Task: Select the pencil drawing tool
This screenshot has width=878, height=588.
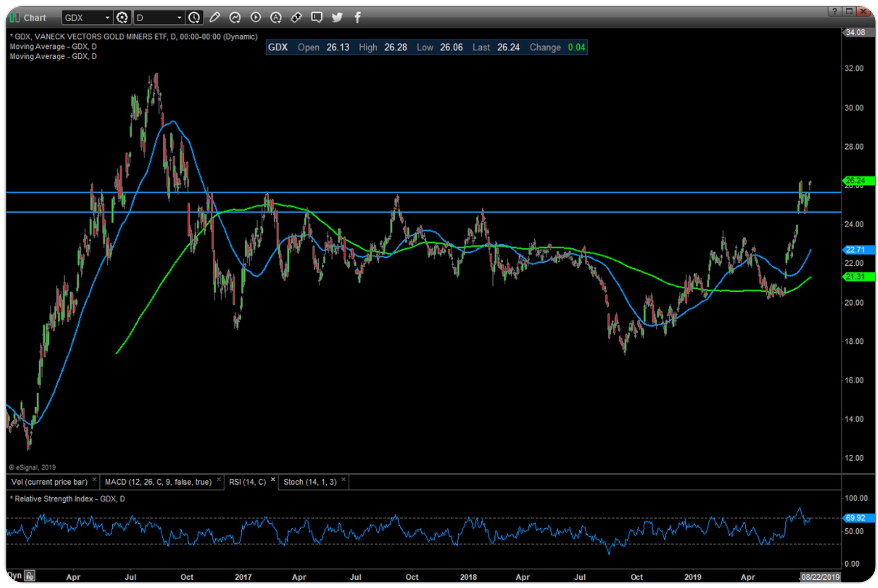Action: point(214,18)
